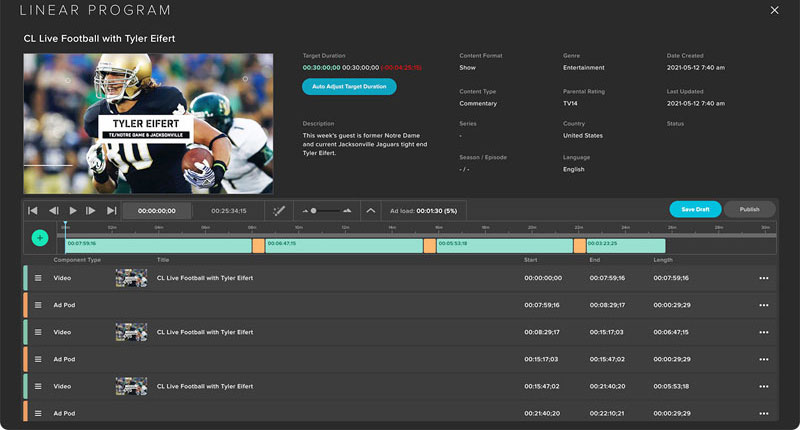Step back one frame
The width and height of the screenshot is (800, 430).
coord(53,211)
